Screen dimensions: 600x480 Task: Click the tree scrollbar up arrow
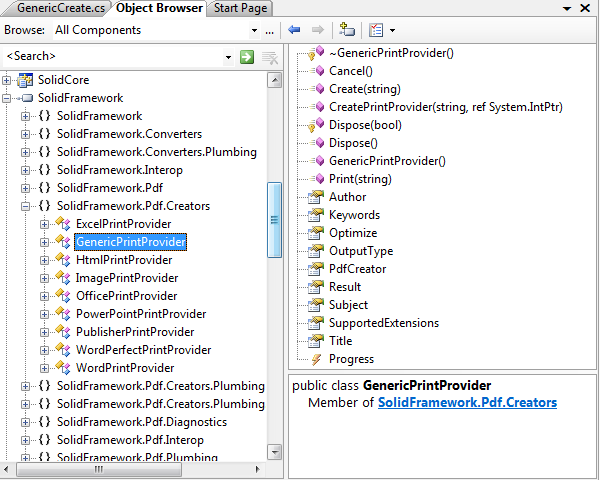click(274, 80)
